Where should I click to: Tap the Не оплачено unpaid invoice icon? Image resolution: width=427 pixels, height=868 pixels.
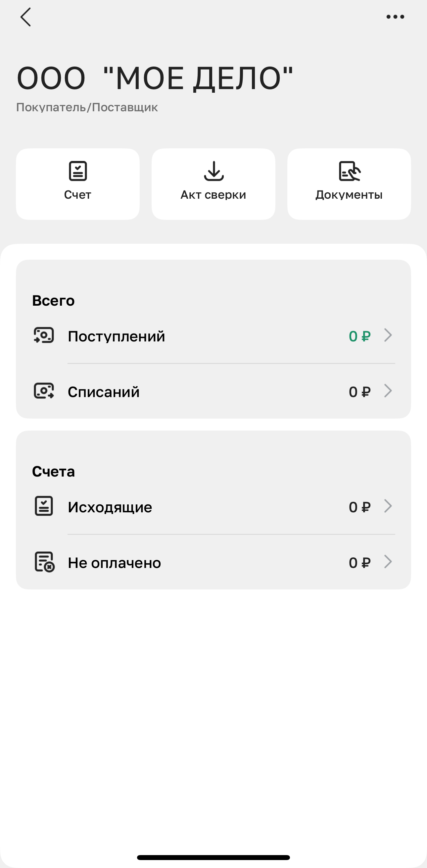44,562
